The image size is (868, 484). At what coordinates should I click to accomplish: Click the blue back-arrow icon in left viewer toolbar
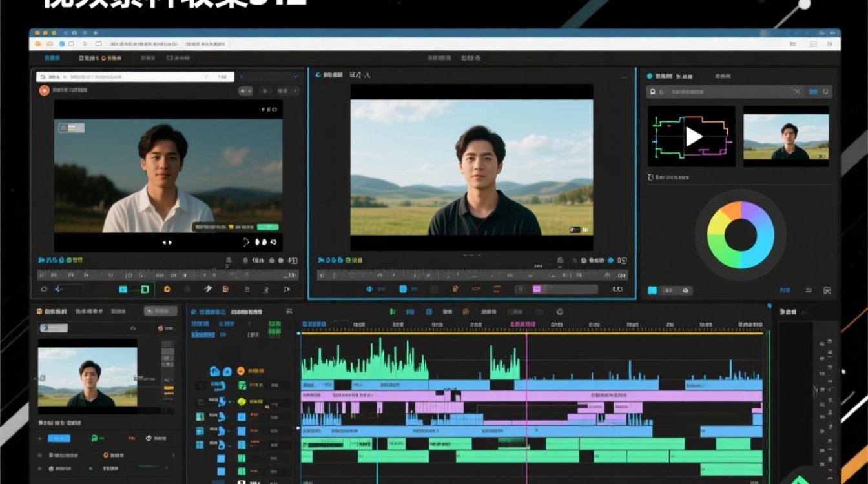58,290
